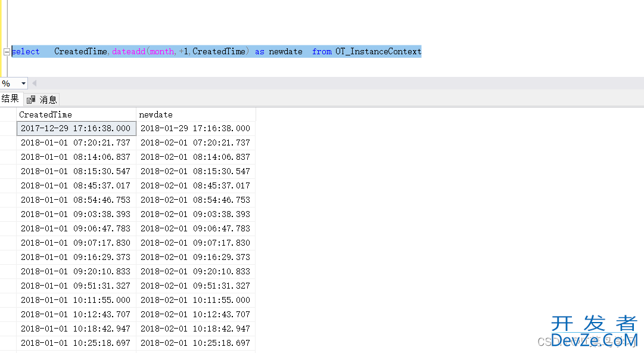Select cell 2018-01-01 08:45:37.017
644x353 pixels.
pos(76,186)
